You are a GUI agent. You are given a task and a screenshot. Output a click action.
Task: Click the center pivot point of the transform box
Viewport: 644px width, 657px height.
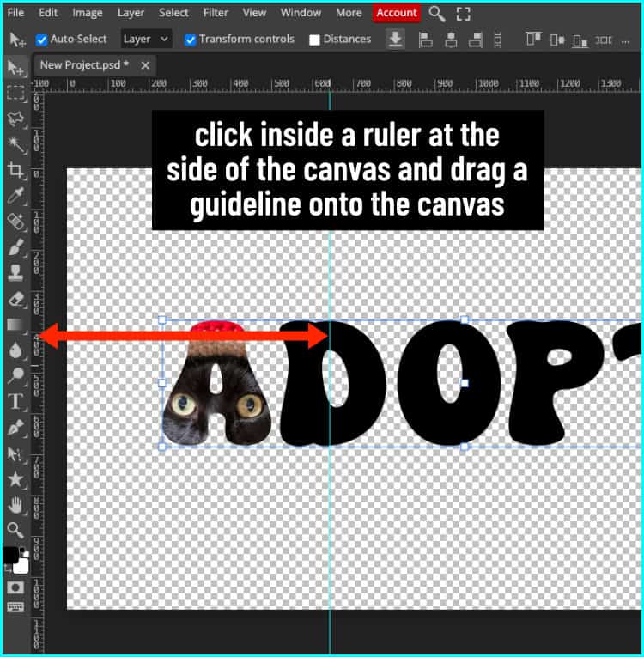pyautogui.click(x=465, y=383)
